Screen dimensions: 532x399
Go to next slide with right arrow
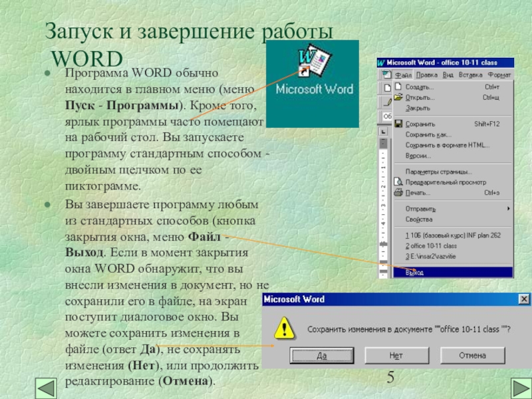pos(521,388)
